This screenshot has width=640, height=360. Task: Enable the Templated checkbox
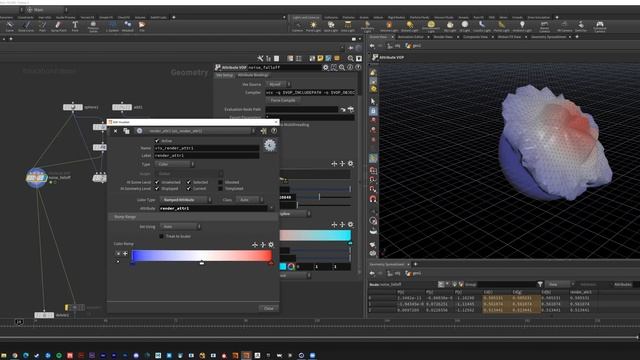(220, 189)
